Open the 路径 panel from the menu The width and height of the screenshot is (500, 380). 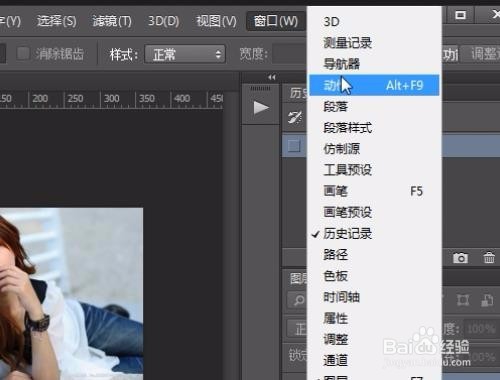point(374,255)
